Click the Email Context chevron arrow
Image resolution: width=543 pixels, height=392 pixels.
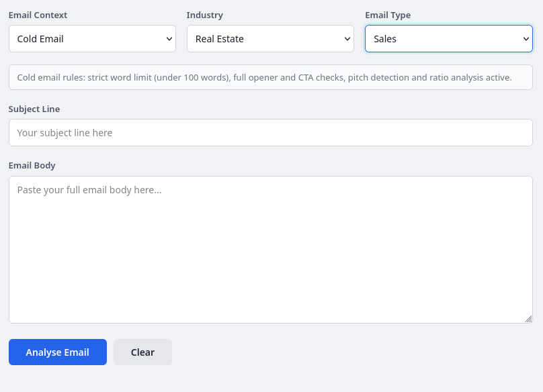tap(169, 38)
